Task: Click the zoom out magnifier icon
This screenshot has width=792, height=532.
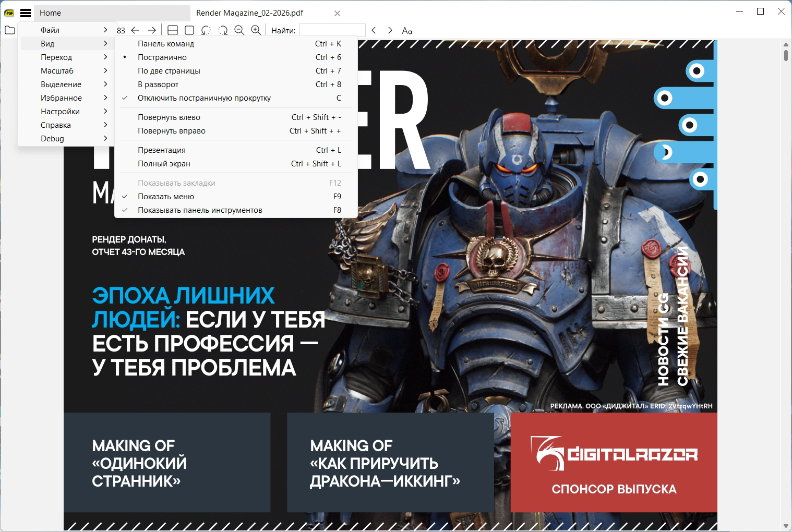Action: [x=239, y=30]
